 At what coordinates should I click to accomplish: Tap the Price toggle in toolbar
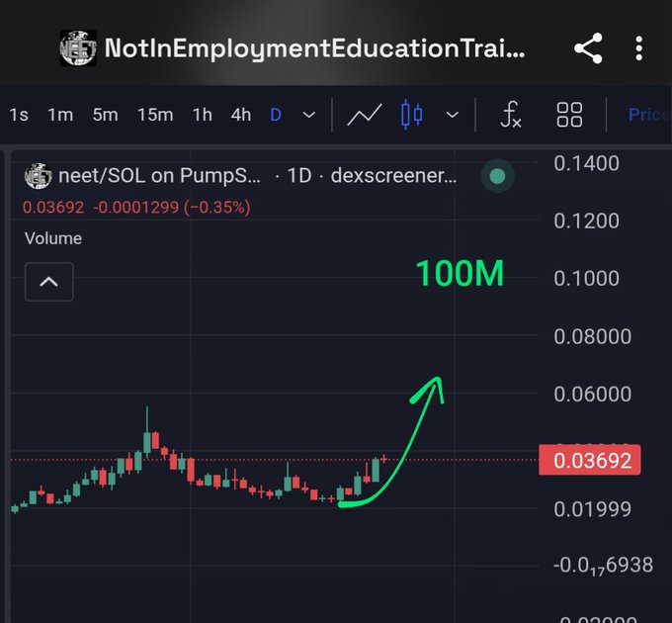[649, 115]
